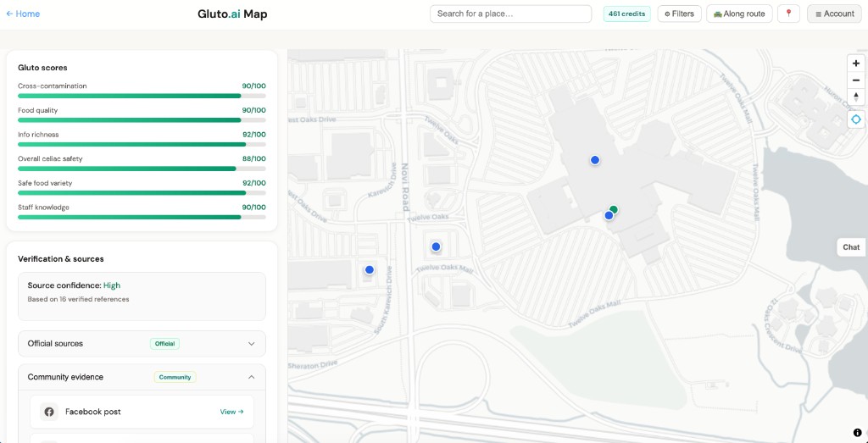This screenshot has width=868, height=443.
Task: Open the Account menu
Action: (x=834, y=14)
